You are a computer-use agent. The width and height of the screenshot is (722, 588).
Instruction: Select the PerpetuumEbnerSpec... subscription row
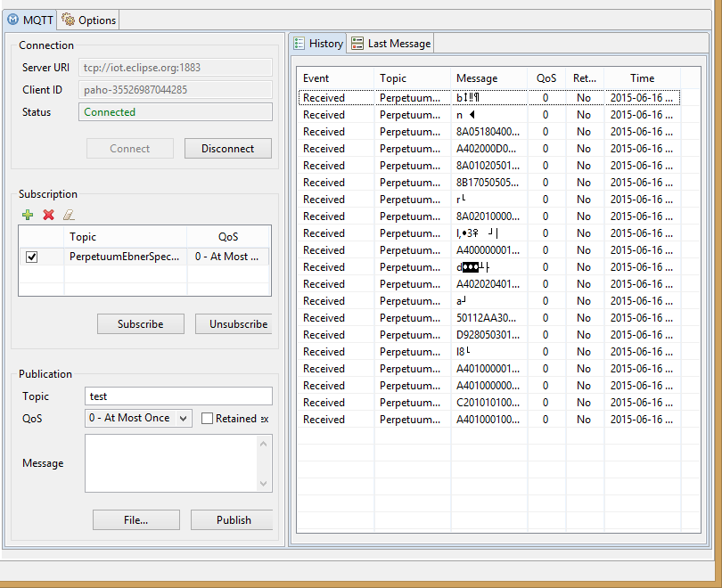[x=144, y=257]
